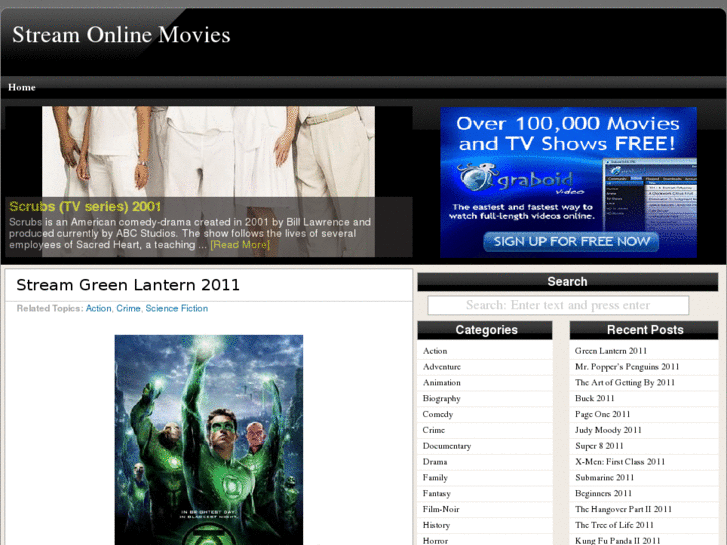The height and width of the screenshot is (545, 727).
Task: Click the Green Lantern movie poster
Action: click(x=209, y=440)
